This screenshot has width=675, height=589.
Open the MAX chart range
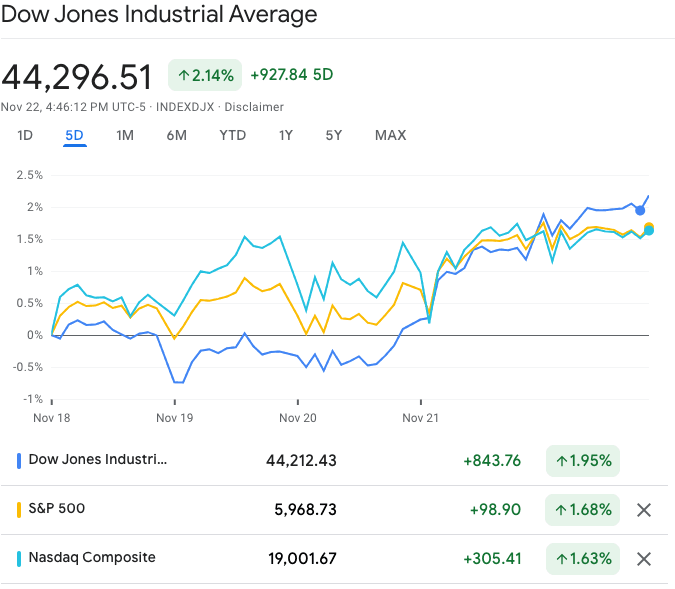click(390, 135)
